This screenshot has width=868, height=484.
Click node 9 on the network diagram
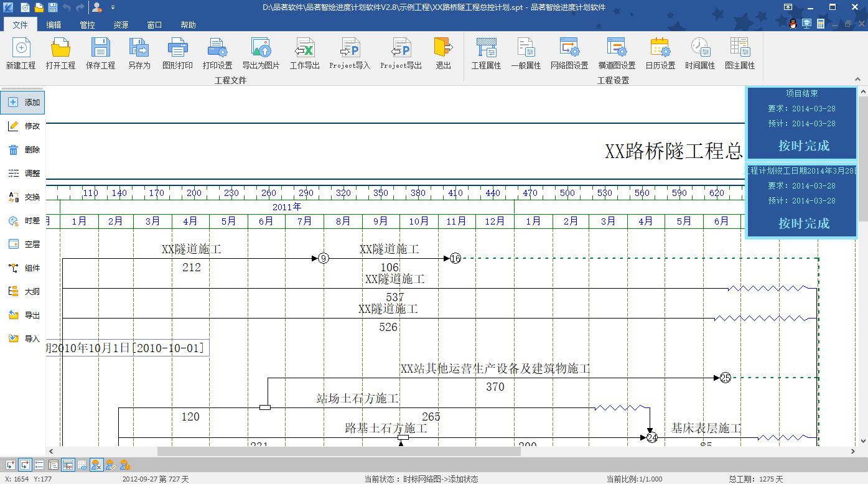(x=323, y=258)
